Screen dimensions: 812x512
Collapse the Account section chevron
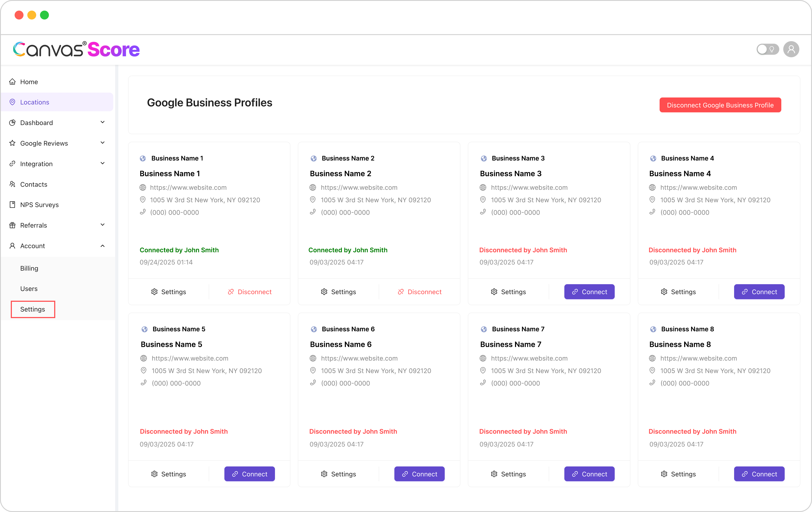[x=102, y=246]
